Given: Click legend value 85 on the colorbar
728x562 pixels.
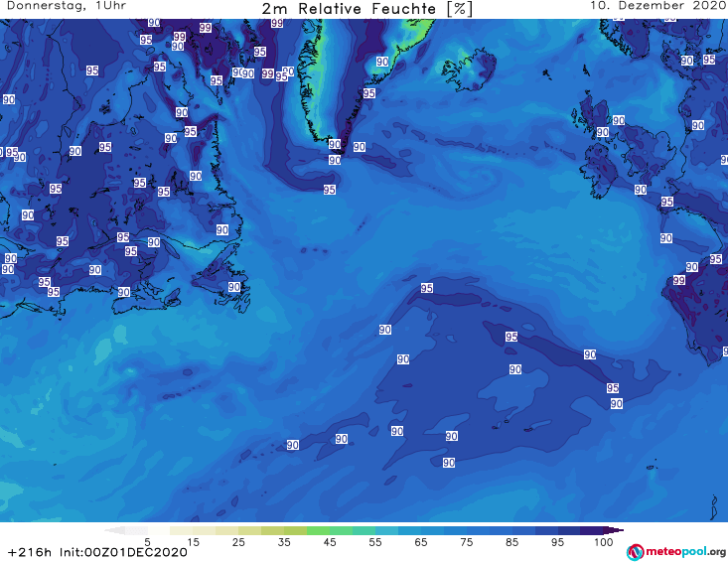Looking at the screenshot, I should point(512,542).
